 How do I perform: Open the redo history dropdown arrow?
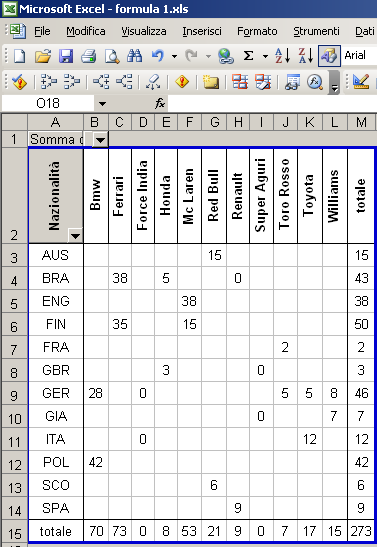[x=208, y=56]
